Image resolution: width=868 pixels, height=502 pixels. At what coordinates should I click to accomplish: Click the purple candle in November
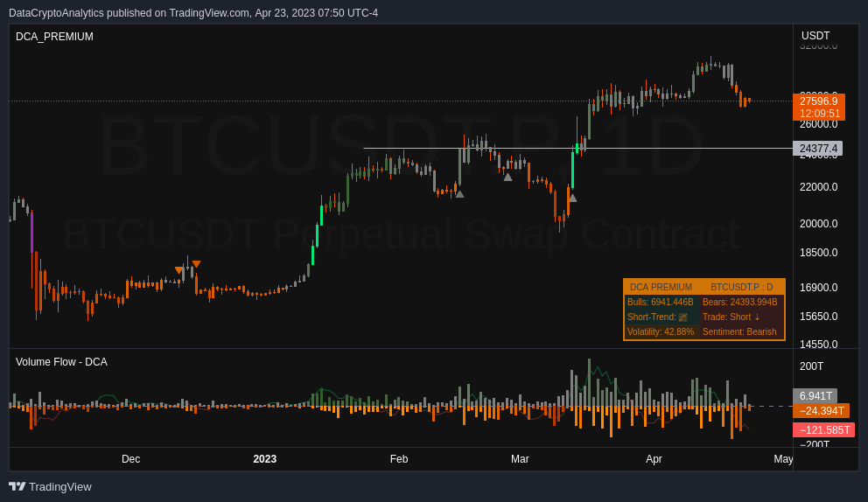(31, 232)
